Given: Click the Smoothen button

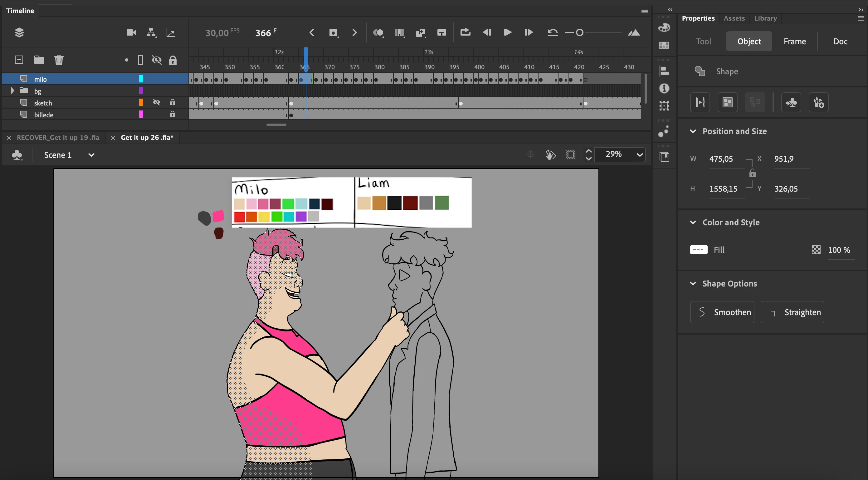Looking at the screenshot, I should (722, 312).
